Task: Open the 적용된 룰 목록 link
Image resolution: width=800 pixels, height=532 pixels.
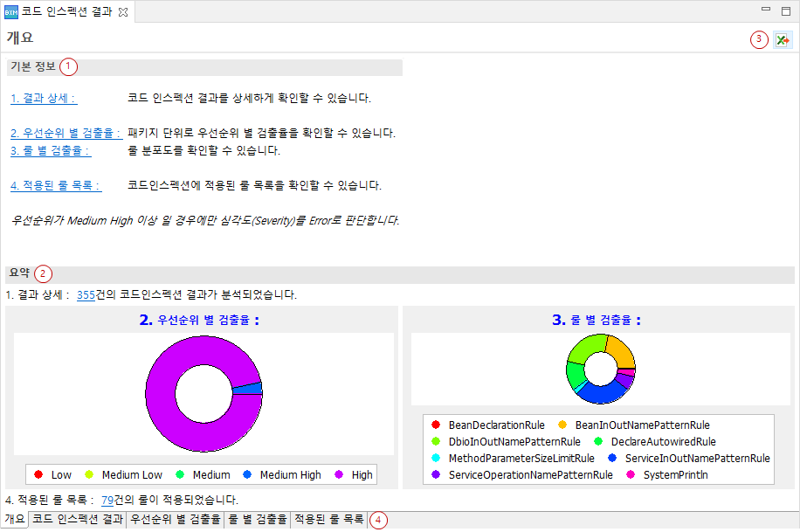Action: (x=54, y=184)
